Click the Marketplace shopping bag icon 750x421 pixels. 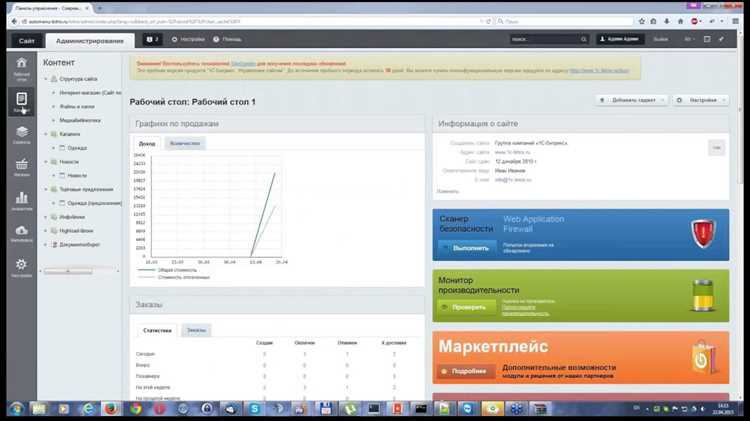coord(703,357)
